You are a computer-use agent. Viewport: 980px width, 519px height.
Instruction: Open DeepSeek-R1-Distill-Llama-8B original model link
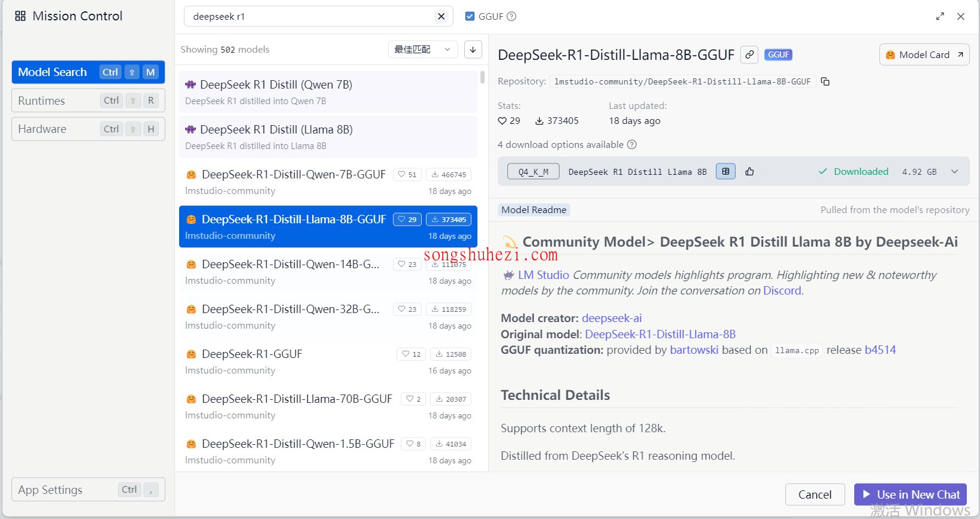660,334
